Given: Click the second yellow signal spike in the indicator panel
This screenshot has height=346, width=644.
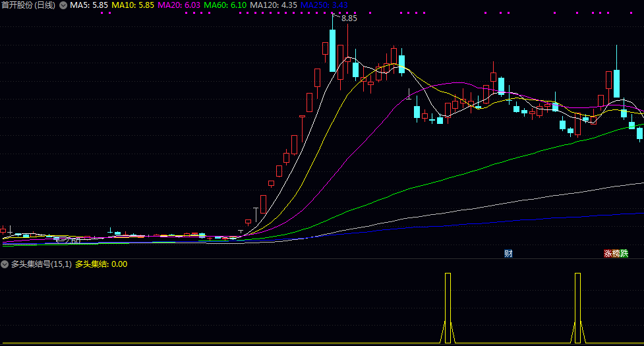Looking at the screenshot, I should 578,307.
